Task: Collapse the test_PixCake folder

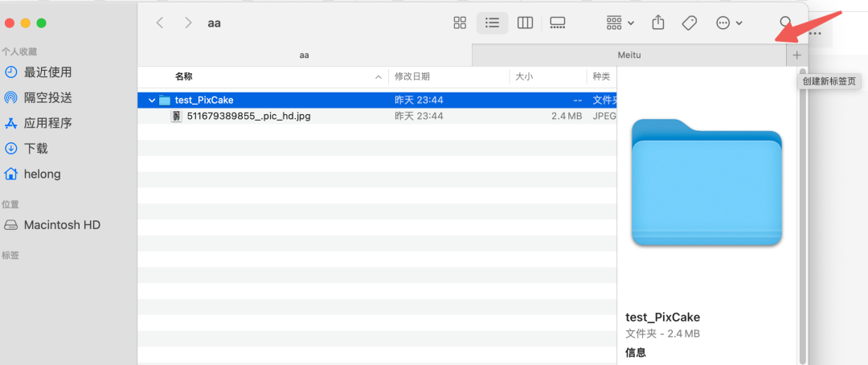Action: (x=151, y=100)
